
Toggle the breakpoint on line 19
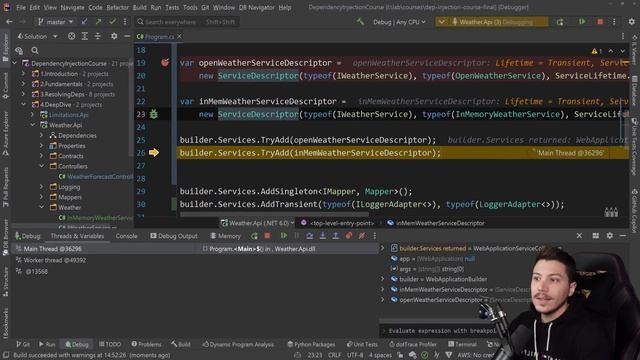(165, 62)
